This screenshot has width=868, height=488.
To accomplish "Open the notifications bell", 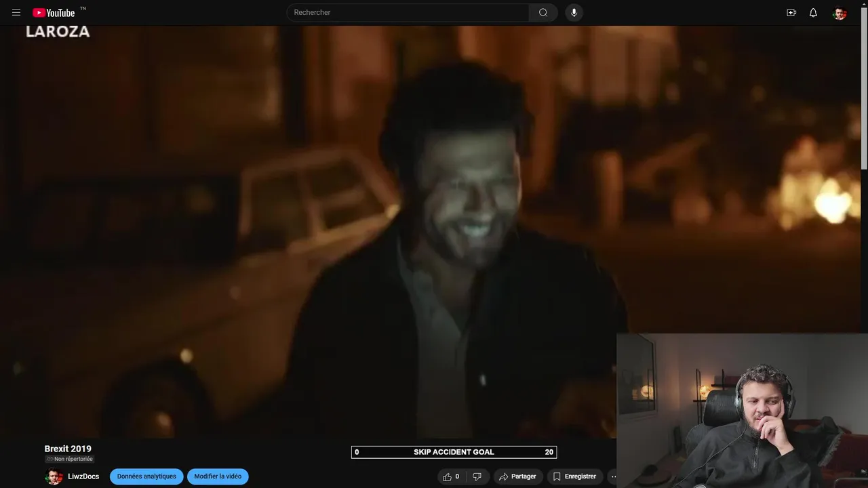I will pyautogui.click(x=813, y=12).
